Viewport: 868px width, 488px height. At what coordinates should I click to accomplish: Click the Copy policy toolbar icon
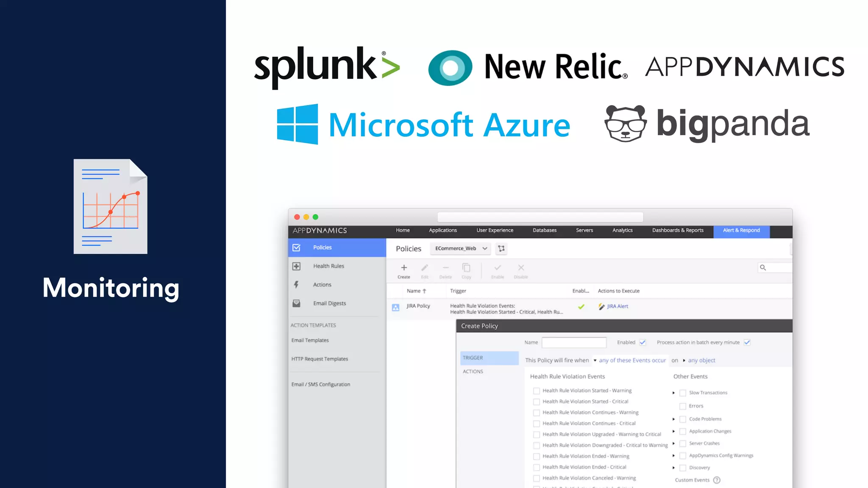[466, 268]
